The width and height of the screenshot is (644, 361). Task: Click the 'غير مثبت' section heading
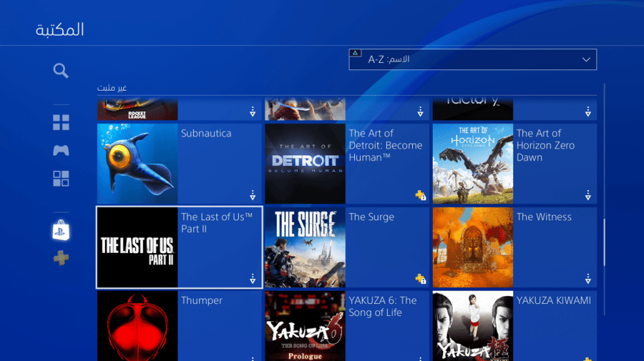(x=112, y=88)
